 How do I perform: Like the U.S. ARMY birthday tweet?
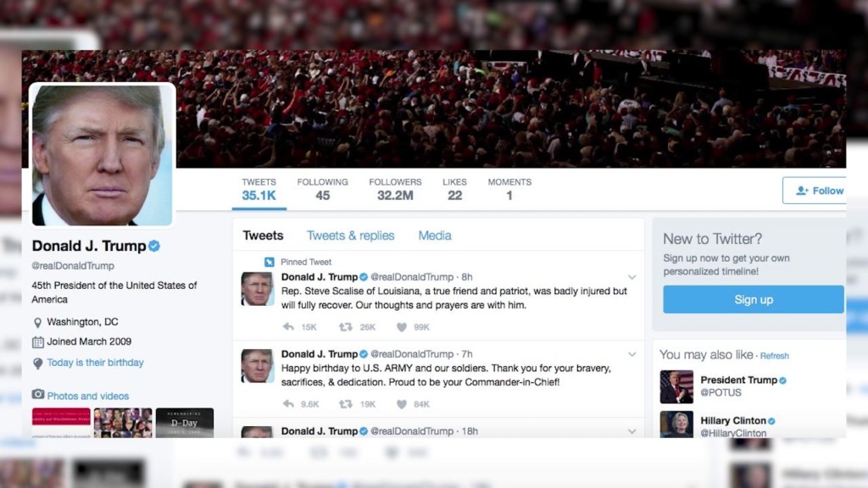click(402, 404)
